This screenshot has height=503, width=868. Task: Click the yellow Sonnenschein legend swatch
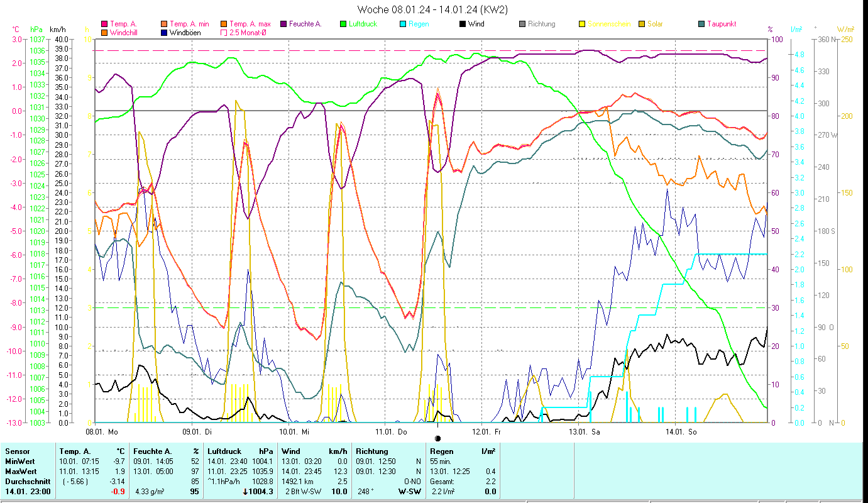click(x=582, y=24)
